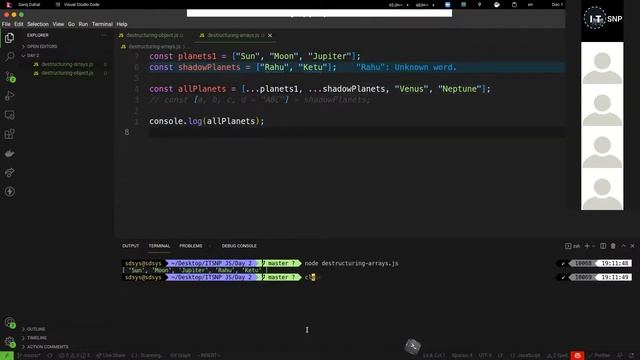Open Run and Debug view
The image size is (640, 360).
pyautogui.click(x=9, y=96)
